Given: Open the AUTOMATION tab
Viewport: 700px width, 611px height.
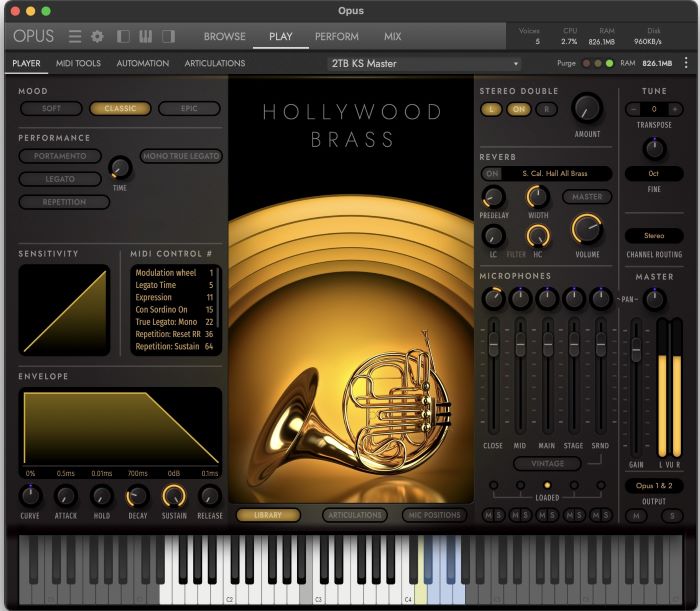Looking at the screenshot, I should (143, 63).
